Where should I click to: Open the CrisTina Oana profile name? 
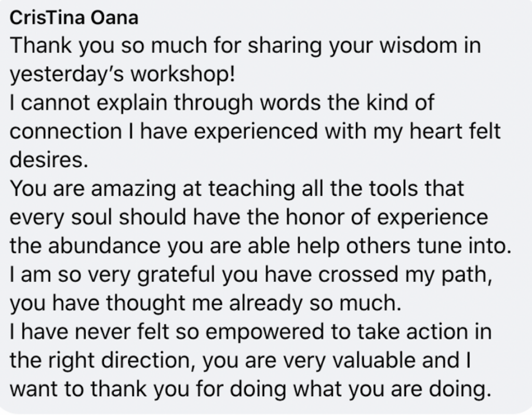[74, 18]
